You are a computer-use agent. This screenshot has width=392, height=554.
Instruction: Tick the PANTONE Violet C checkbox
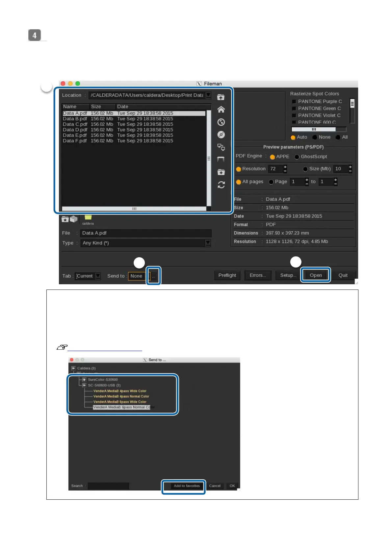point(294,115)
